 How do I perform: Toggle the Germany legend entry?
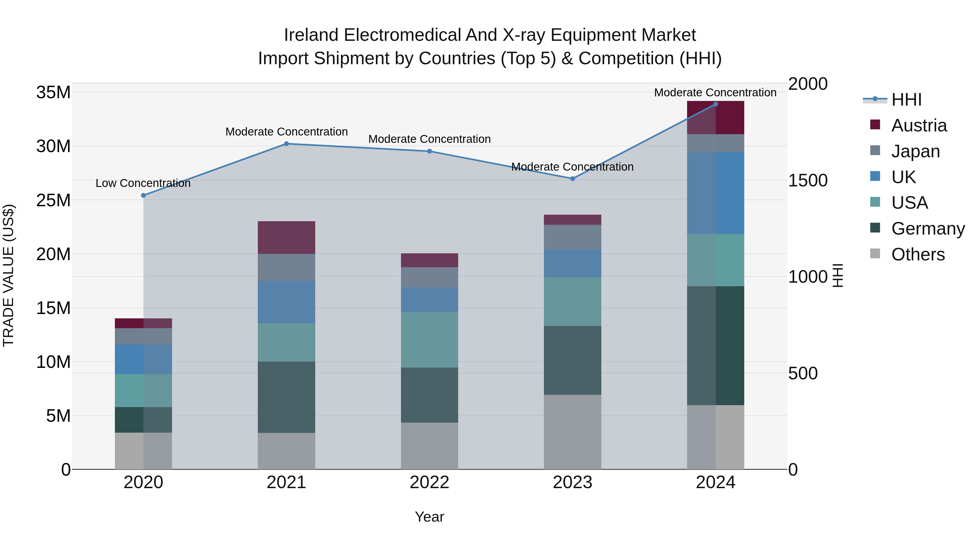coord(918,229)
